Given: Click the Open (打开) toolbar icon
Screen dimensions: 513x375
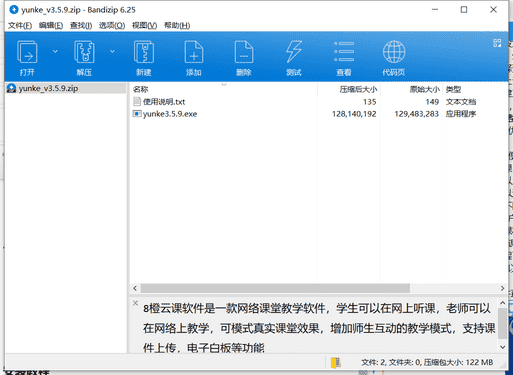Looking at the screenshot, I should click(27, 52).
